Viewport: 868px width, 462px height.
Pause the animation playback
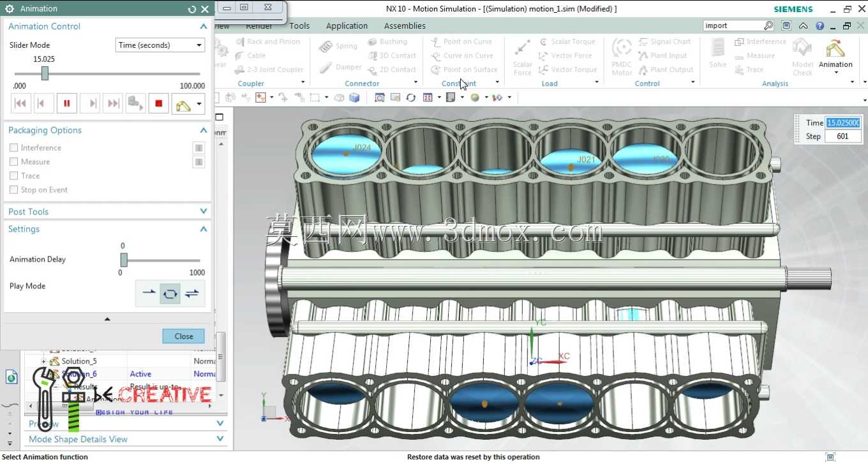pyautogui.click(x=66, y=103)
